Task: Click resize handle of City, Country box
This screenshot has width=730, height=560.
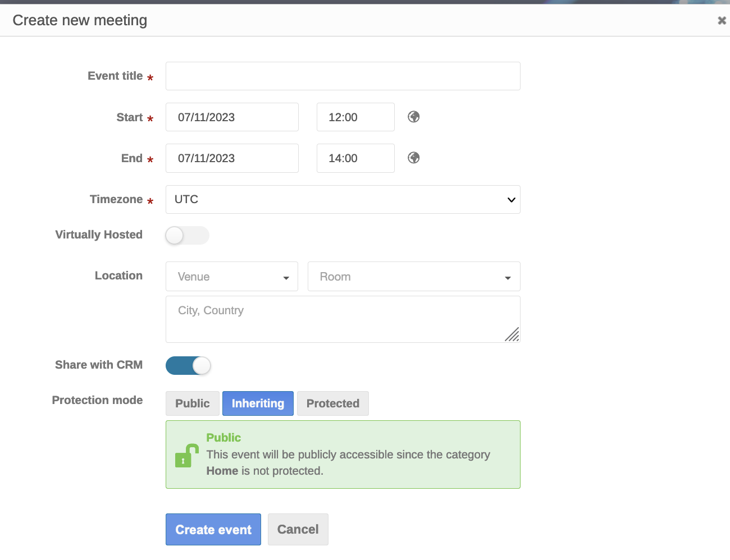Action: [512, 335]
